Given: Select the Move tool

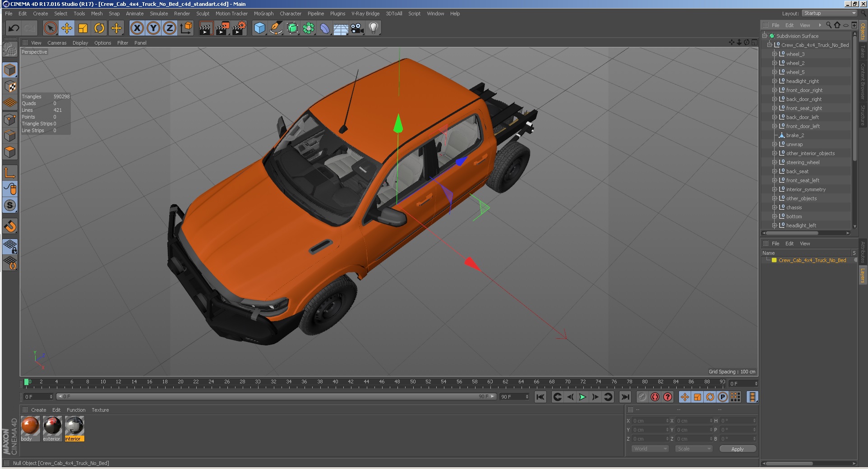Looking at the screenshot, I should pos(67,28).
